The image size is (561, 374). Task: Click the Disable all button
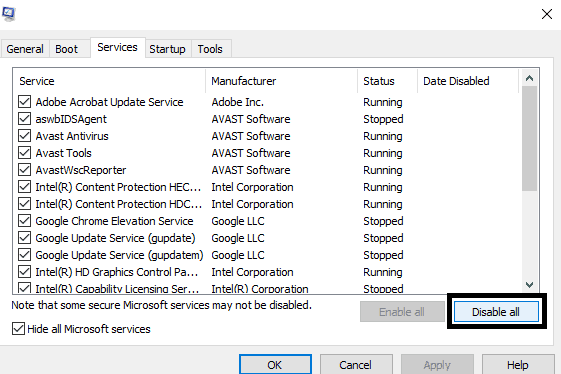click(496, 312)
